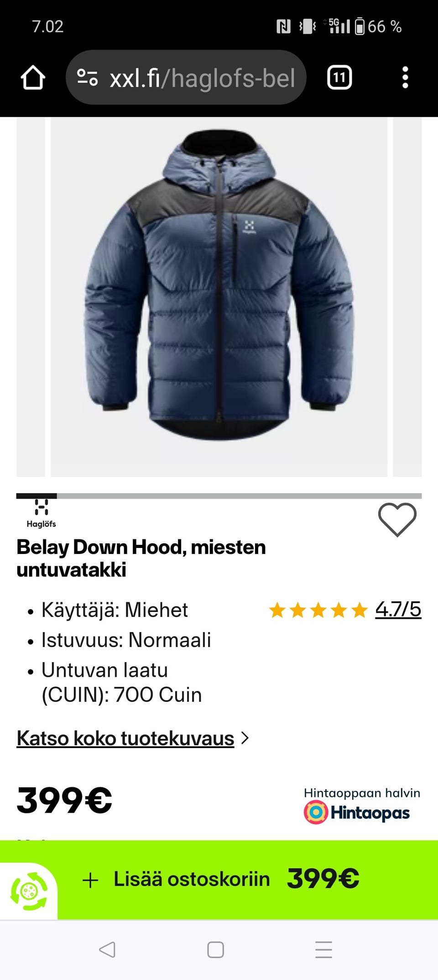Viewport: 438px width, 980px height.
Task: Click the image carousel progress bar
Action: [x=219, y=496]
